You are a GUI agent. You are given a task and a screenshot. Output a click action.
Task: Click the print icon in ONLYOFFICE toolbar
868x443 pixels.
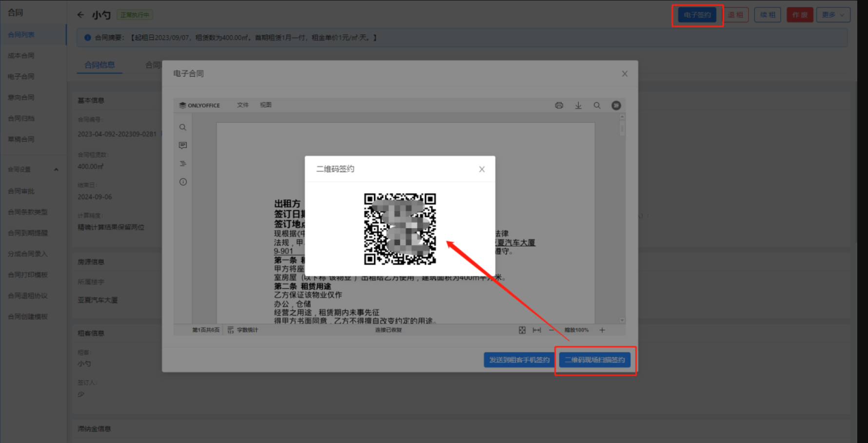[x=559, y=105]
